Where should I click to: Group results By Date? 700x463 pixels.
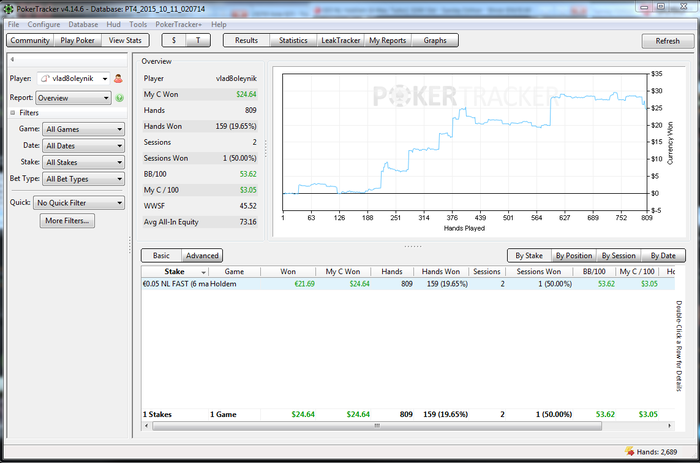[663, 255]
